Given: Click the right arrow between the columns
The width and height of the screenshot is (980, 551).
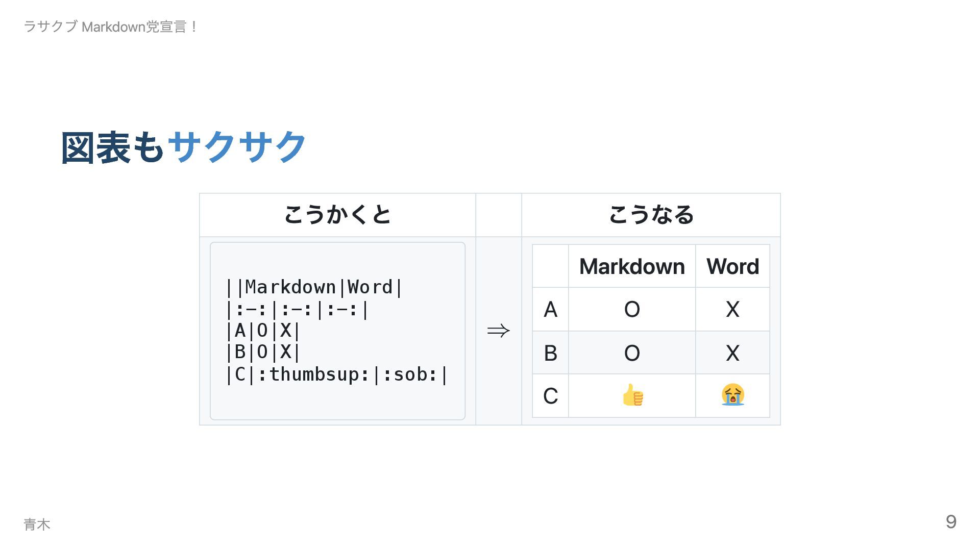Looking at the screenshot, I should click(x=499, y=331).
